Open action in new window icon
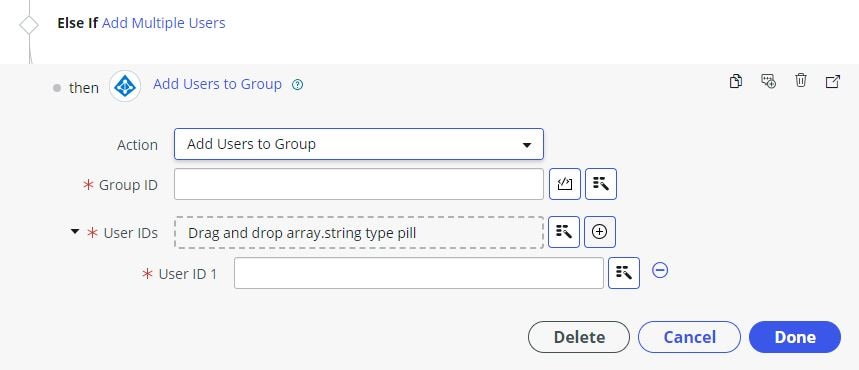 click(x=833, y=82)
